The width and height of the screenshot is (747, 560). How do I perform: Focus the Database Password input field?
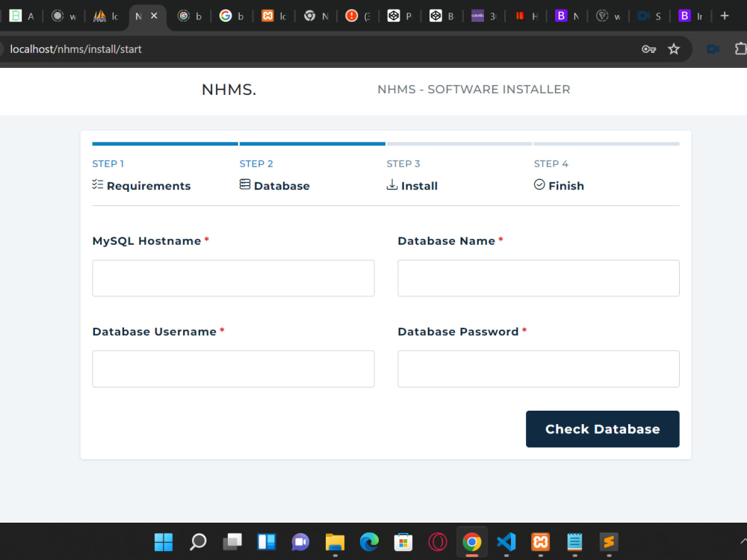539,369
